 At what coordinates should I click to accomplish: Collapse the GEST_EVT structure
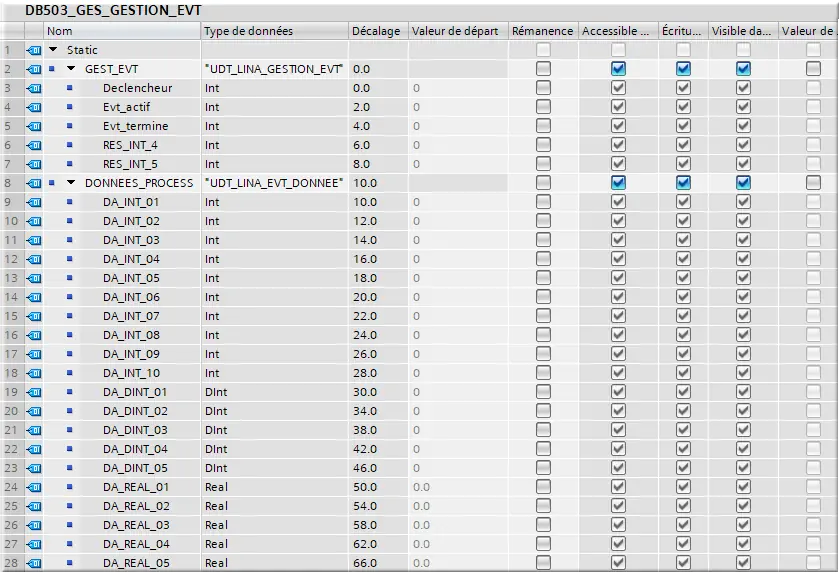(71, 68)
